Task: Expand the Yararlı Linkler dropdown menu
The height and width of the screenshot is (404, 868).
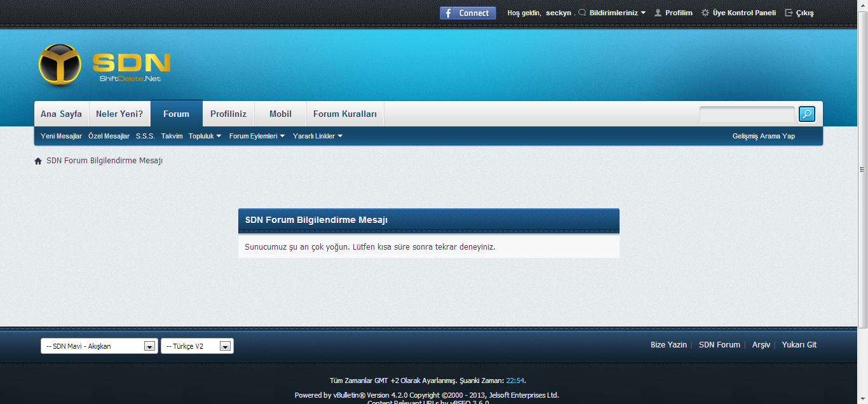Action: point(318,136)
